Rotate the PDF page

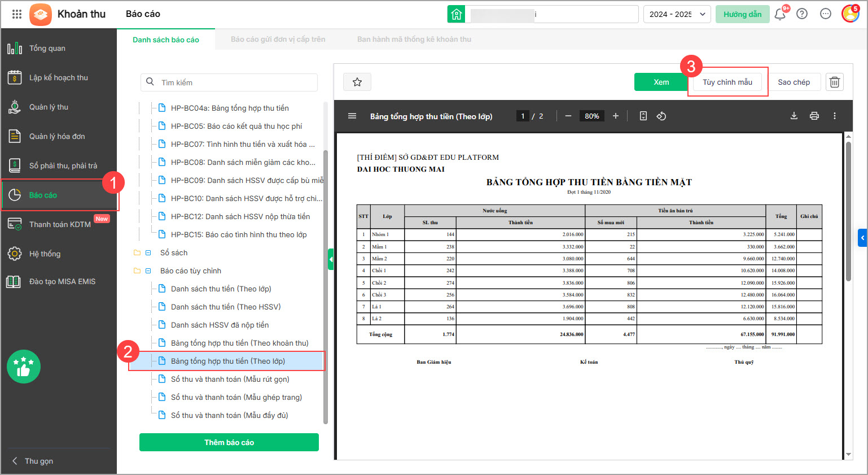(661, 116)
